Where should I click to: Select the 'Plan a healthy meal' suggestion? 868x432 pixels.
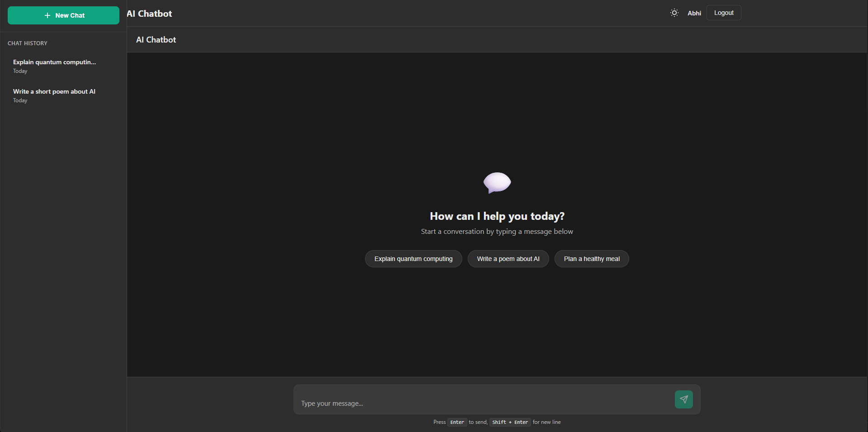click(591, 259)
